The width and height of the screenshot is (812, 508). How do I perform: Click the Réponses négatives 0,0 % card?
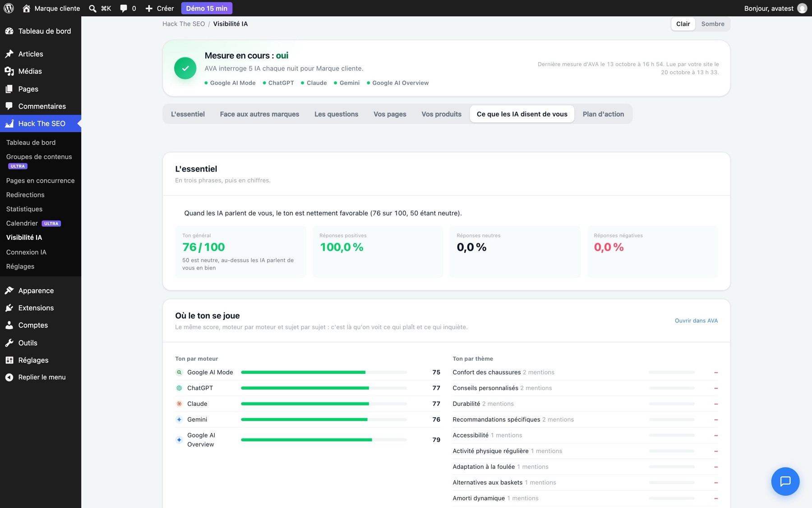652,252
